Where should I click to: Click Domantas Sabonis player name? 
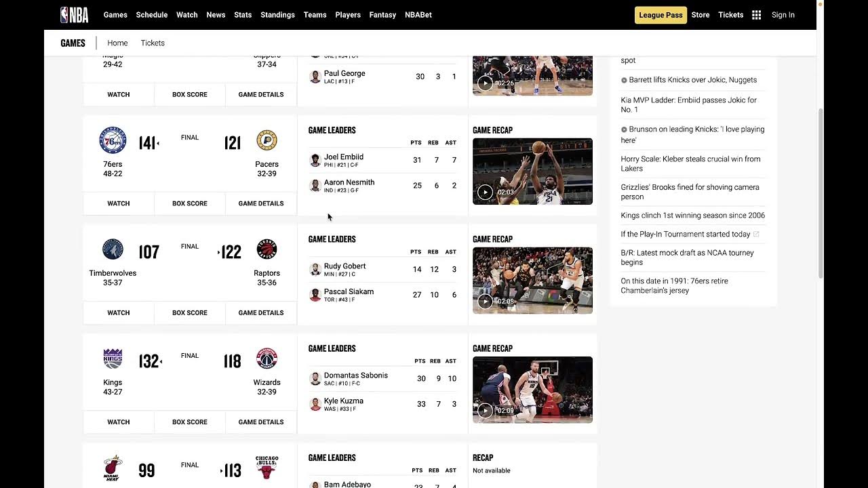point(356,375)
